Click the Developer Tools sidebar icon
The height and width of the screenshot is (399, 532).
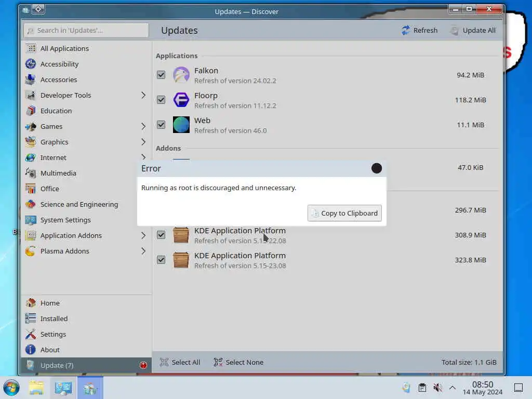point(31,96)
